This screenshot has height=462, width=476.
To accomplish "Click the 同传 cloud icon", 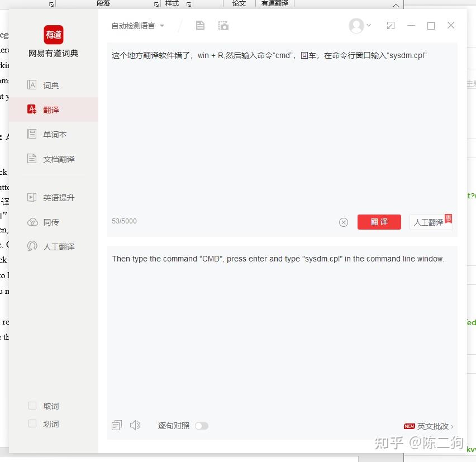I will pyautogui.click(x=32, y=222).
